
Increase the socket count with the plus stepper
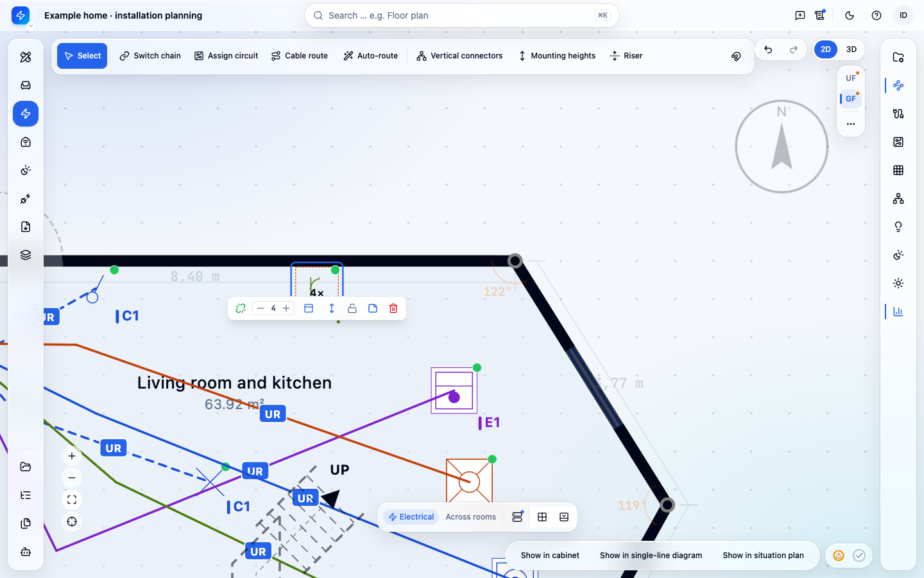coord(286,308)
